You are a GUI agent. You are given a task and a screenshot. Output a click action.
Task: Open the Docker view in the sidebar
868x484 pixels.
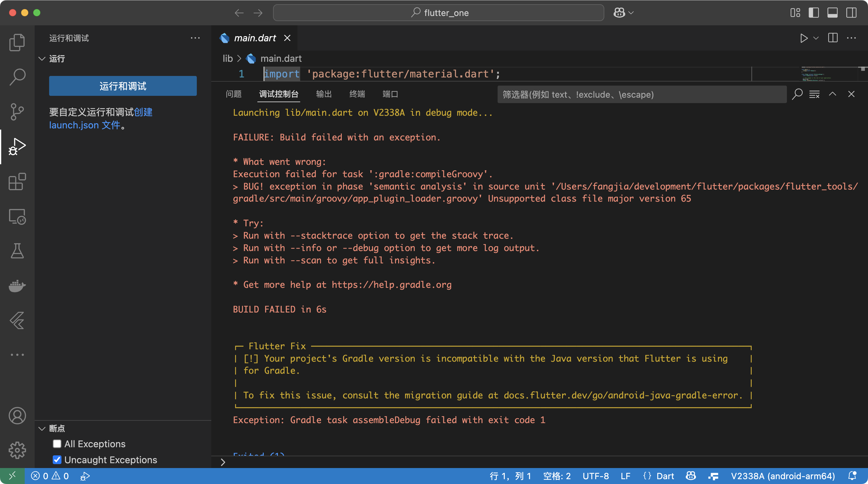[17, 286]
